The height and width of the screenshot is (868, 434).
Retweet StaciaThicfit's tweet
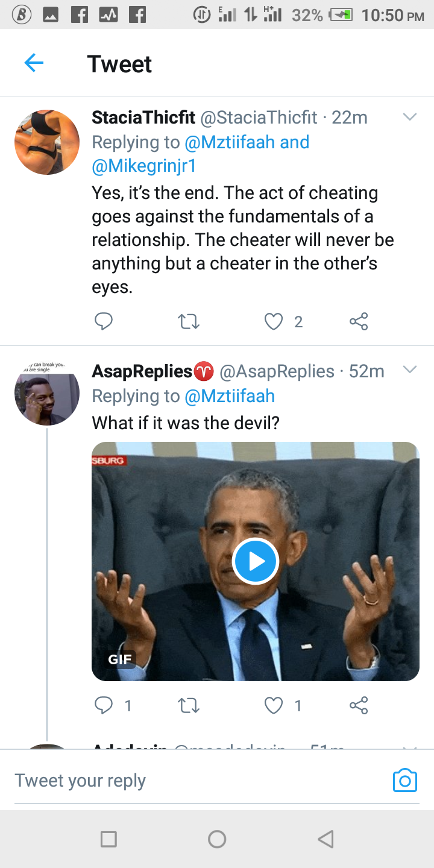(x=189, y=322)
